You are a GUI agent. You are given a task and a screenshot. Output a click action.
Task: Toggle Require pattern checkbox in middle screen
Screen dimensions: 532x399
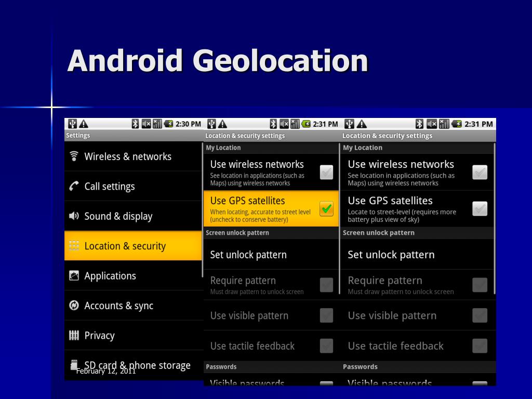click(x=326, y=285)
